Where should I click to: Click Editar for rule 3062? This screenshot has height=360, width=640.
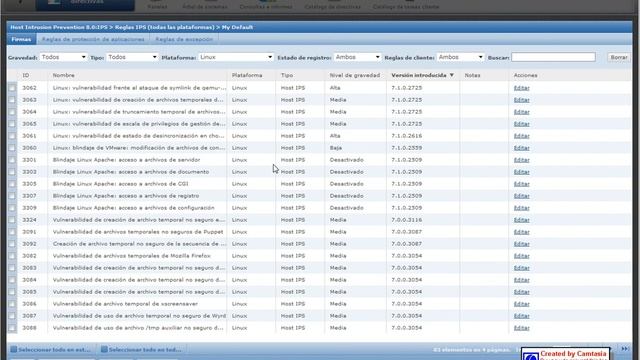(x=521, y=88)
